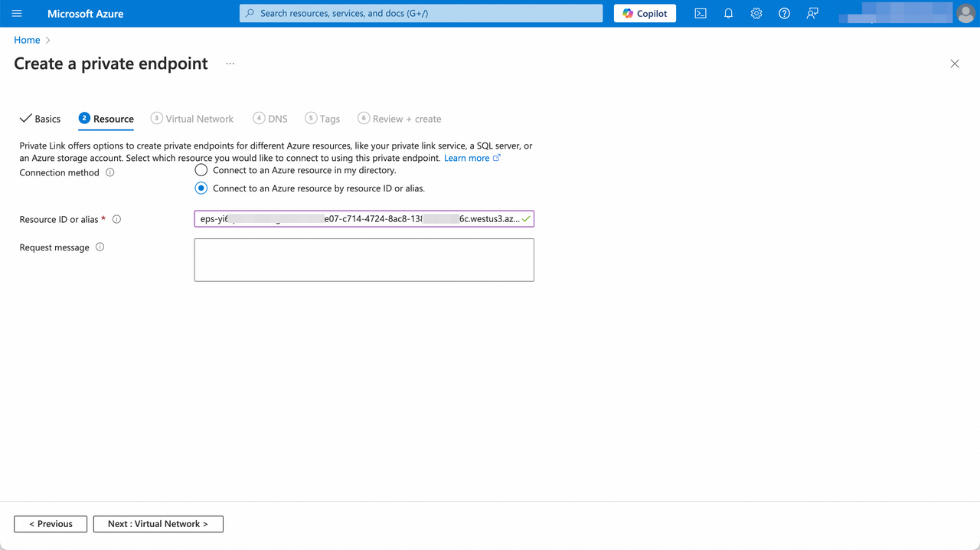This screenshot has width=980, height=550.
Task: Open the Resource ID or alias info tooltip
Action: click(x=116, y=219)
